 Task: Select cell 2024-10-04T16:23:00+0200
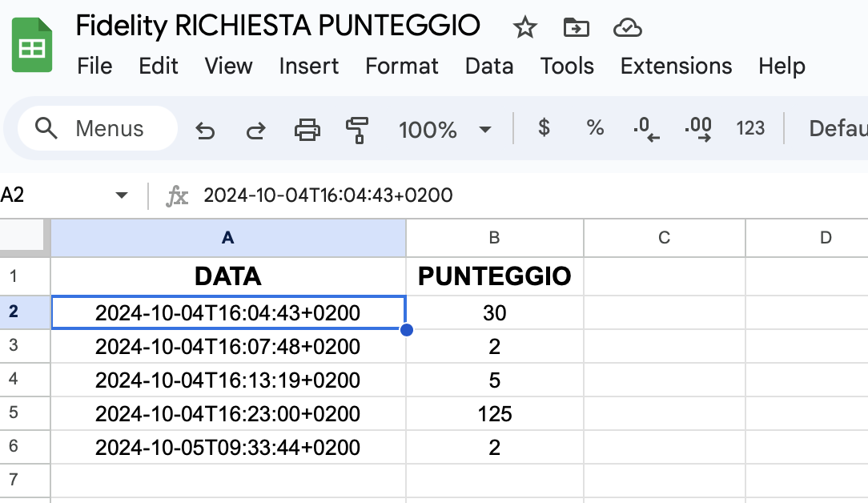tap(228, 413)
